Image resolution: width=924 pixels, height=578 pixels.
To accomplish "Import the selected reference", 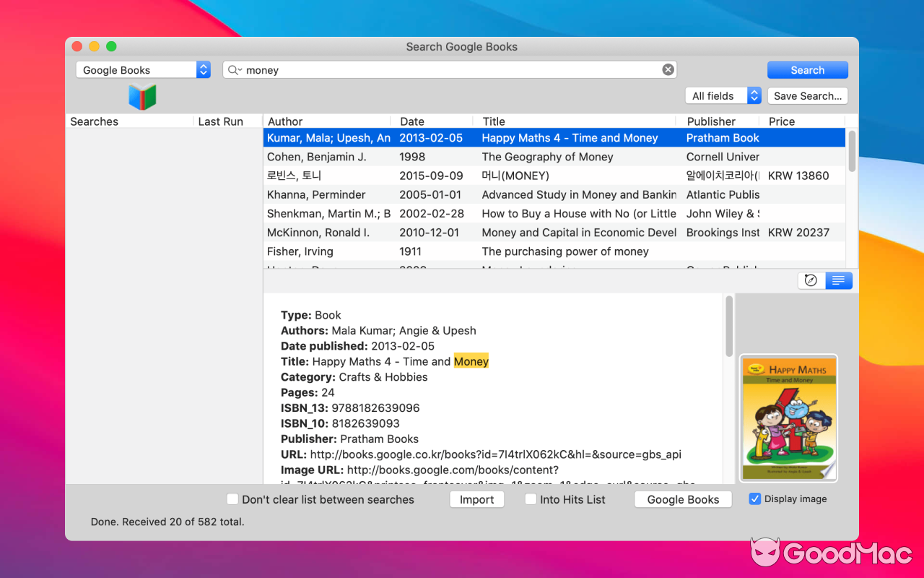I will point(476,499).
